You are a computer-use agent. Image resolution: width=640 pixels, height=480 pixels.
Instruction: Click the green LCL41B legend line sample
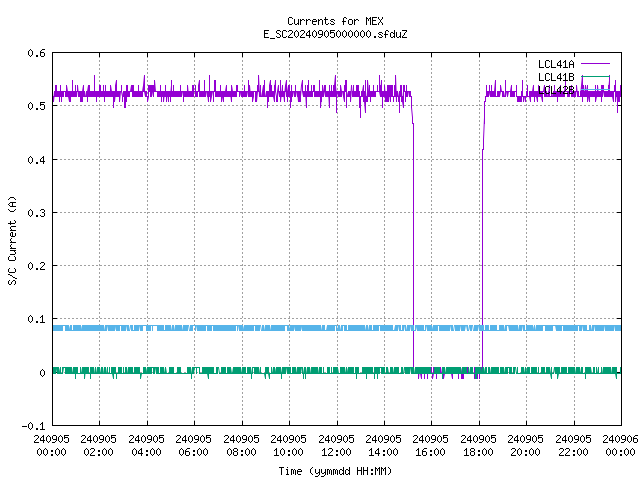(595, 76)
